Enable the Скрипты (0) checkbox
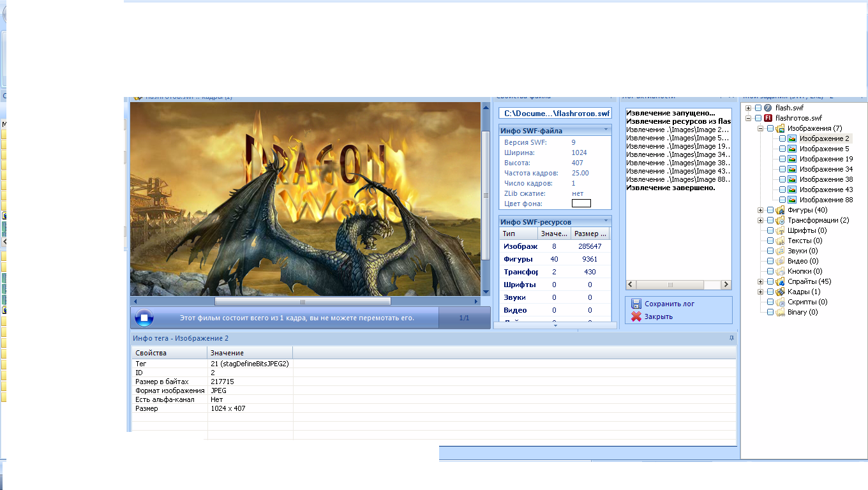Viewport: 868px width, 490px height. (x=770, y=302)
